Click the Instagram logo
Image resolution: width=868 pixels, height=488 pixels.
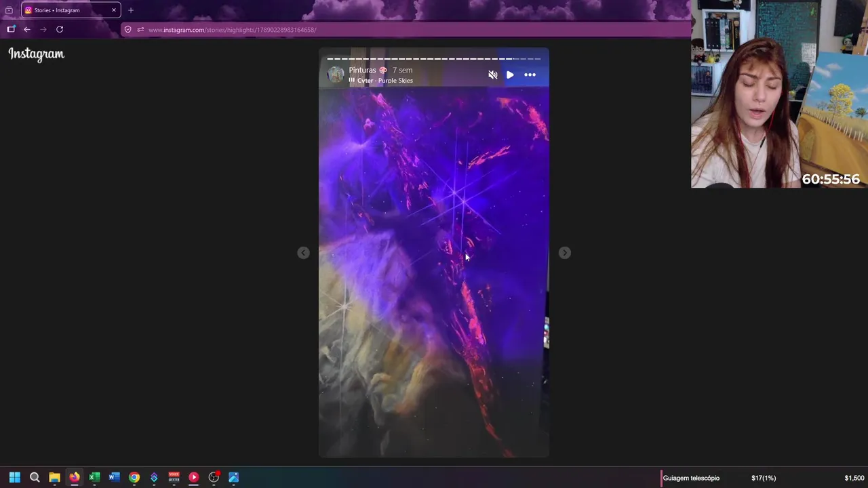point(36,54)
